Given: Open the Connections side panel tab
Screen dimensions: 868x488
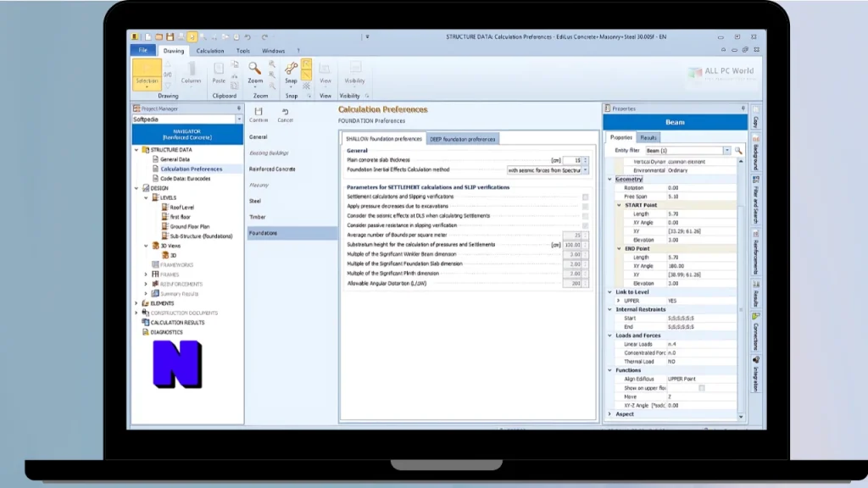Looking at the screenshot, I should click(x=755, y=331).
